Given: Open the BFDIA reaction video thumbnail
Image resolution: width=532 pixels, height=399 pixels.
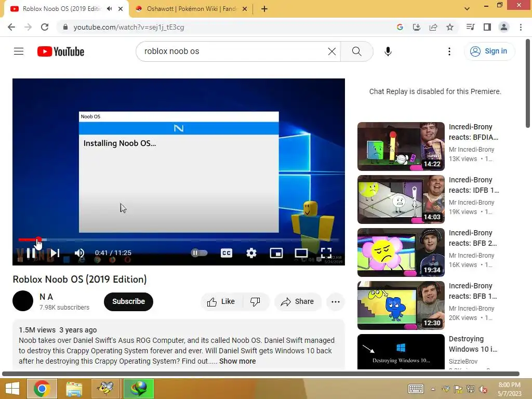Looking at the screenshot, I should click(401, 146).
